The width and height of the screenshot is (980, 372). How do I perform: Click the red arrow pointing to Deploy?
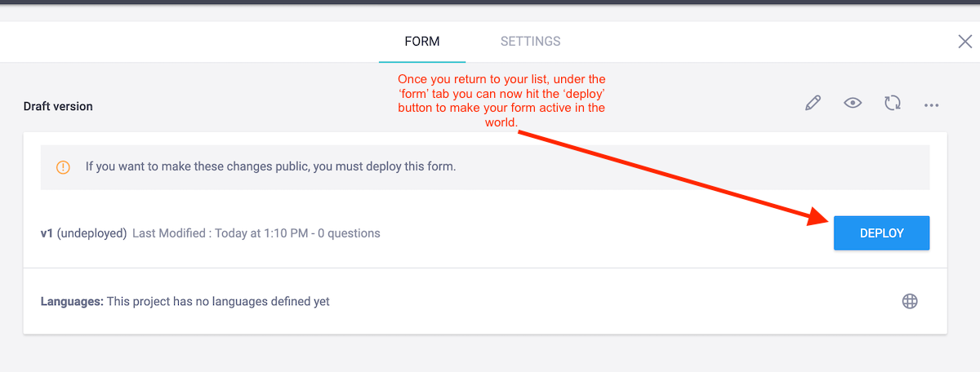point(675,176)
